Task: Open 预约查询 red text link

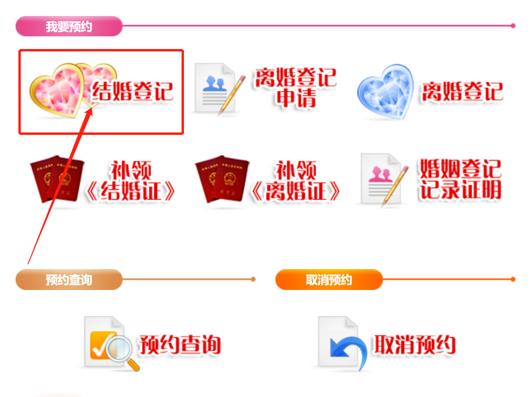Action: tap(180, 345)
